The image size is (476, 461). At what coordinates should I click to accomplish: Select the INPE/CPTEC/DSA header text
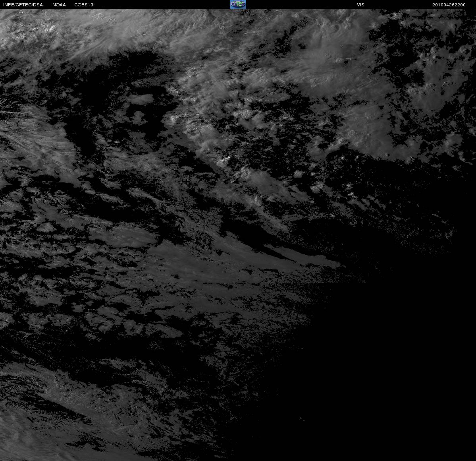[x=23, y=5]
